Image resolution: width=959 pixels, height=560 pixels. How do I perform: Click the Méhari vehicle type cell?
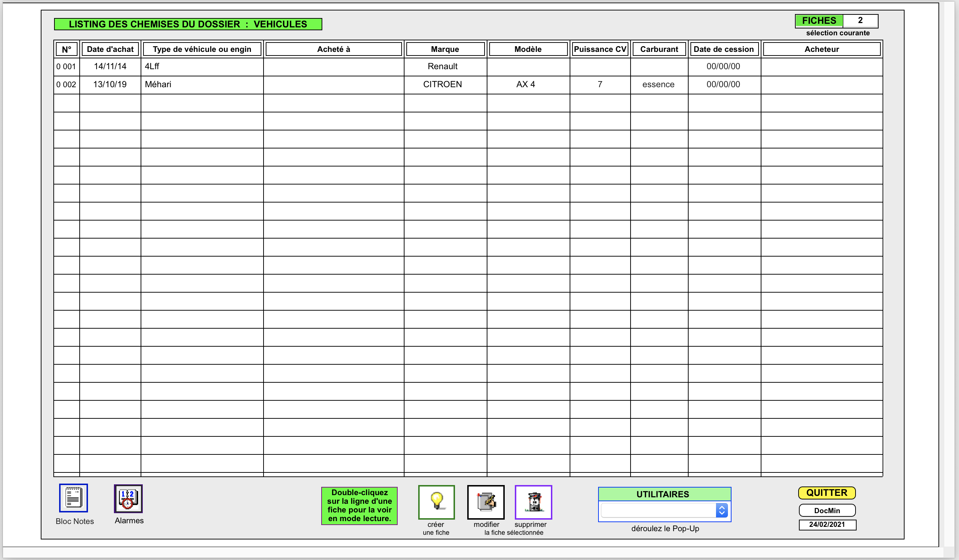click(202, 84)
